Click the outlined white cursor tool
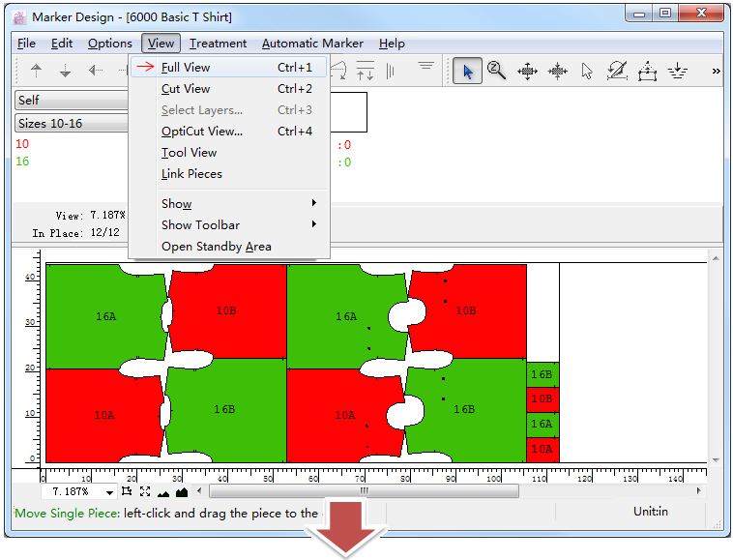The image size is (733, 560). 587,71
